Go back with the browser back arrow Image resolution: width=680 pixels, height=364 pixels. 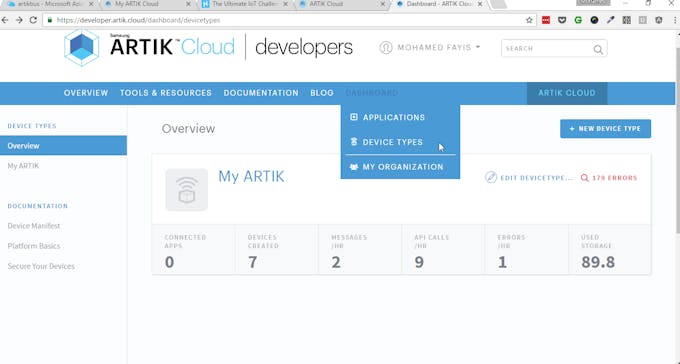[x=5, y=20]
